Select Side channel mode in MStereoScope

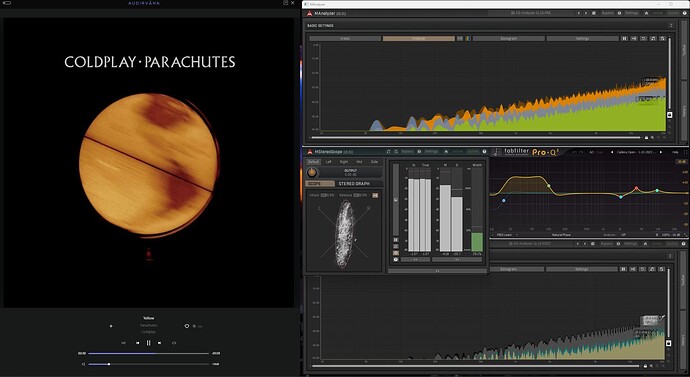374,162
